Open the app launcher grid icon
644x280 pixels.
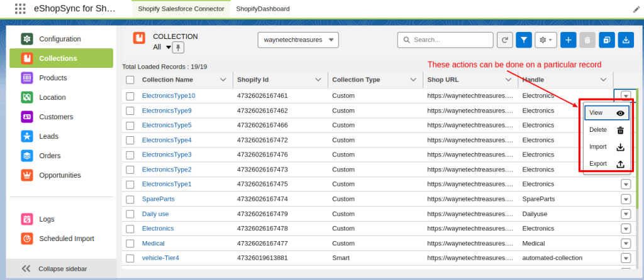(x=19, y=9)
